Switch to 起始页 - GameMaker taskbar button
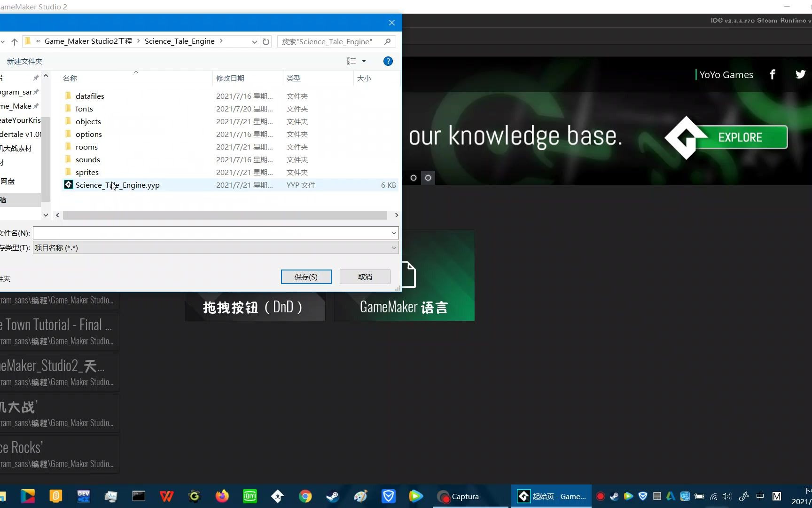Viewport: 812px width, 508px height. [551, 496]
